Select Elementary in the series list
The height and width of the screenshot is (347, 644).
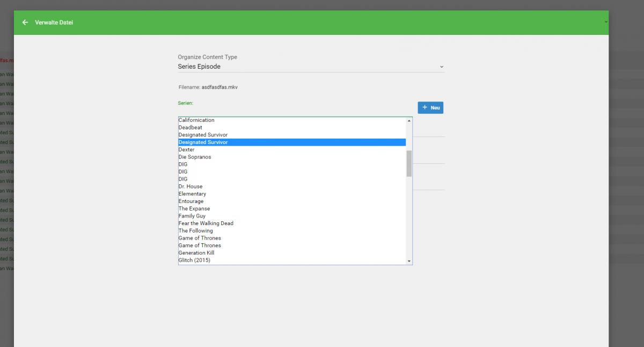[292, 194]
